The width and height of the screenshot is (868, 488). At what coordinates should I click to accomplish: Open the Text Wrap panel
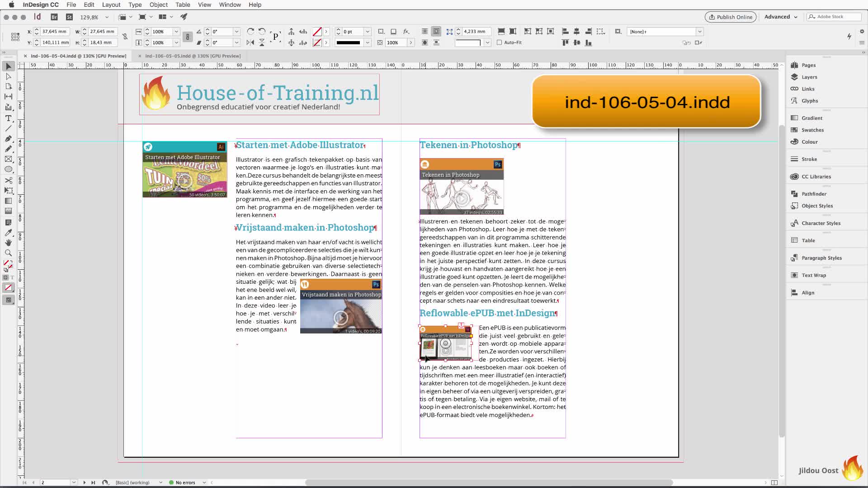814,275
